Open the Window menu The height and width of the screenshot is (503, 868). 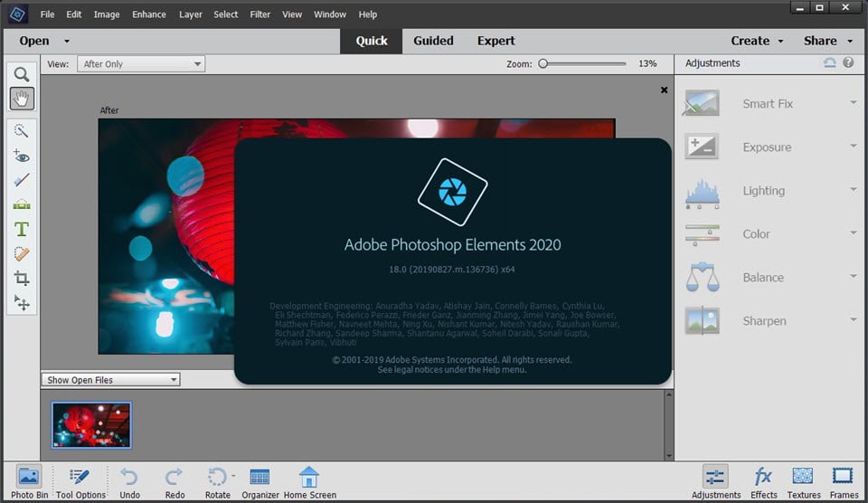329,14
